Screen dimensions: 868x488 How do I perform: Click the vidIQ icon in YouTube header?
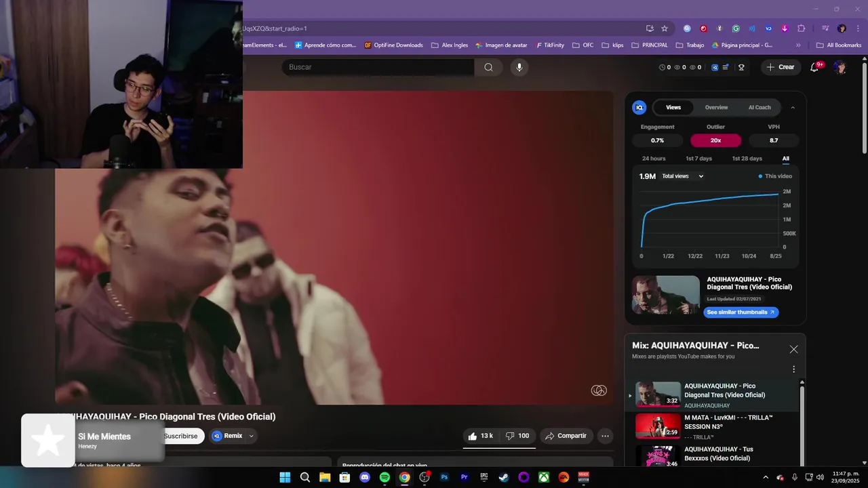pos(715,67)
